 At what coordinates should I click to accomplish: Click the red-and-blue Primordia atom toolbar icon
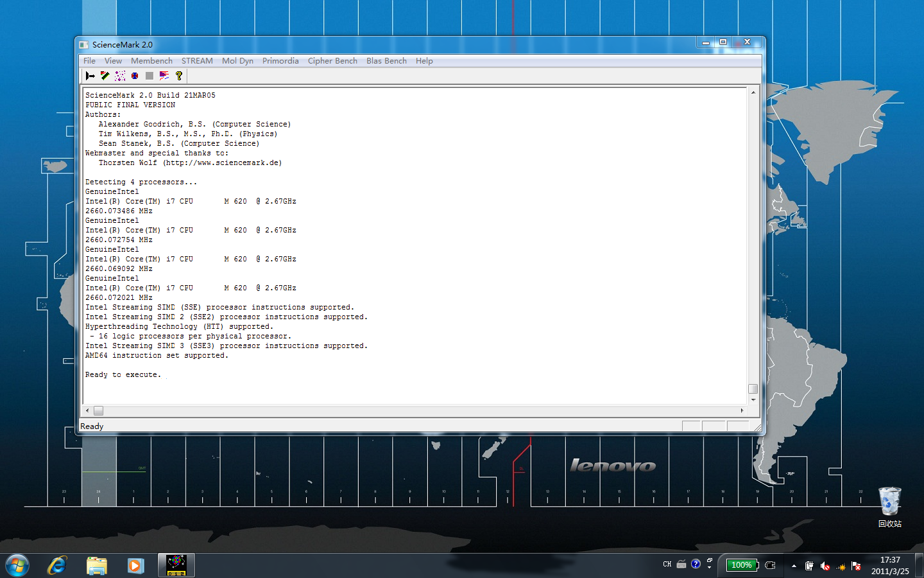point(135,76)
